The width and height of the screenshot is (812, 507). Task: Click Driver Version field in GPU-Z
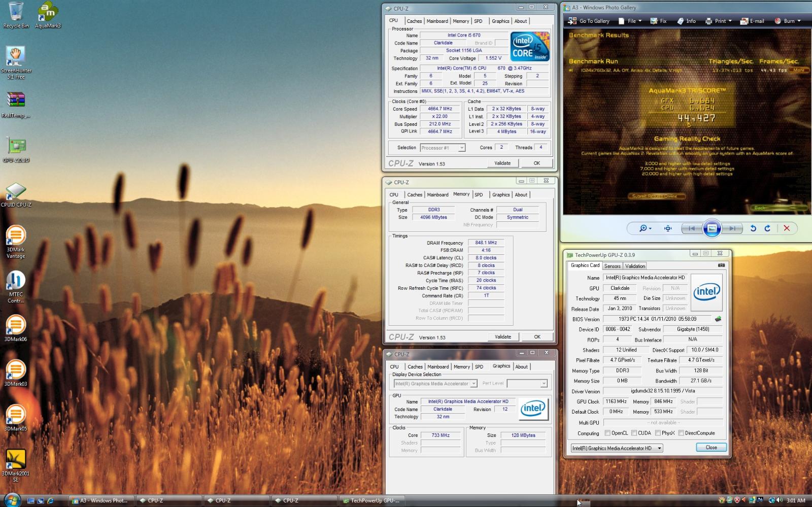click(663, 391)
